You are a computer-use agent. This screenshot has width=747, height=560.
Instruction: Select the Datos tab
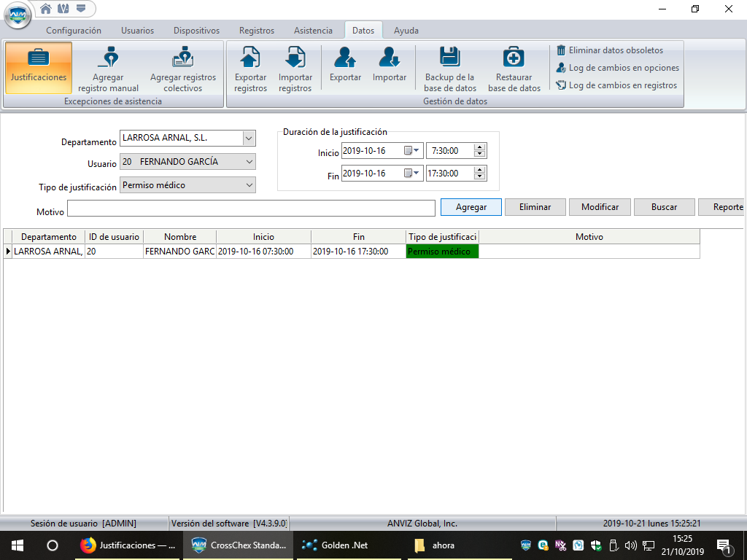pyautogui.click(x=363, y=31)
